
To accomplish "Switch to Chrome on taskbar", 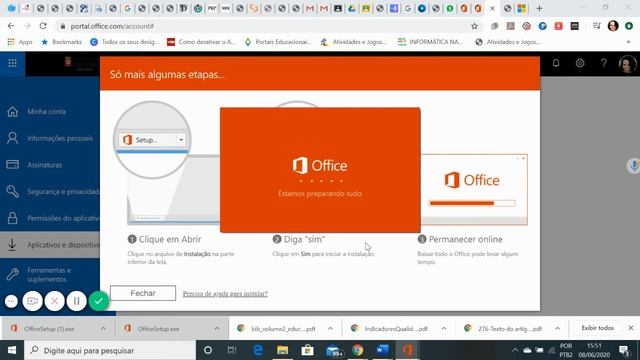I will (358, 350).
